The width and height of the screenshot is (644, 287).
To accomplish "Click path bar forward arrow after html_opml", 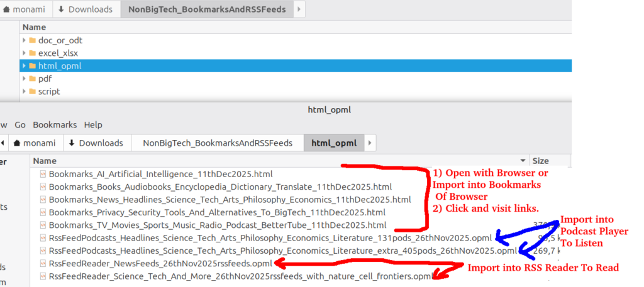I will pos(370,143).
